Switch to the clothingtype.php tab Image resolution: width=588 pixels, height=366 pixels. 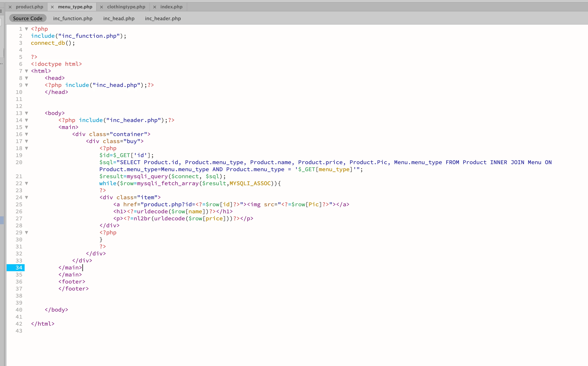(126, 7)
